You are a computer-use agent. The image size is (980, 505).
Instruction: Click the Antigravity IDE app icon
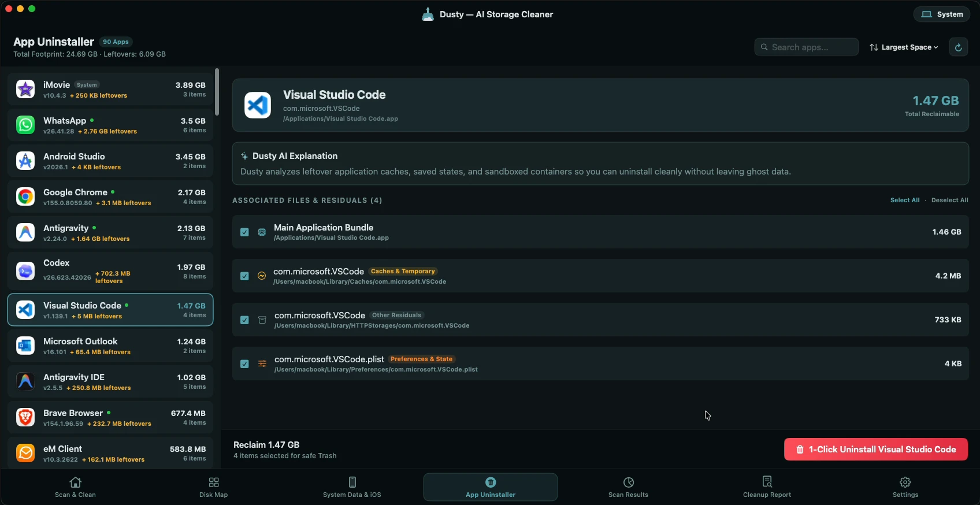tap(25, 381)
